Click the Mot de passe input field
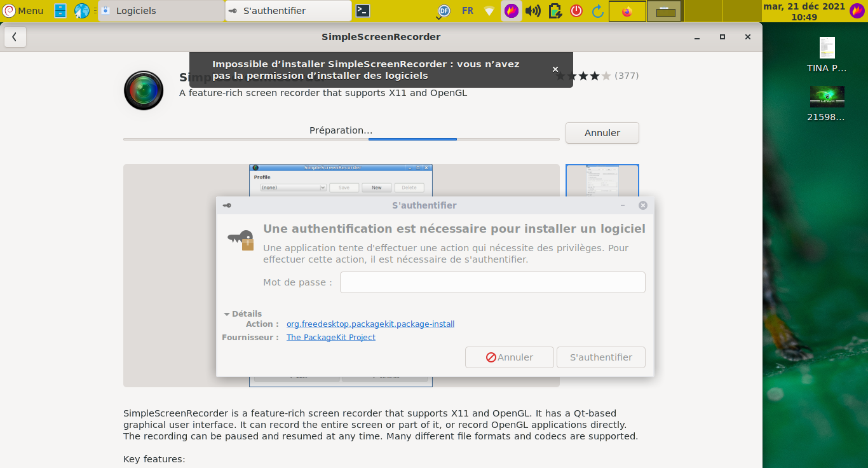Image resolution: width=868 pixels, height=468 pixels. 492,282
